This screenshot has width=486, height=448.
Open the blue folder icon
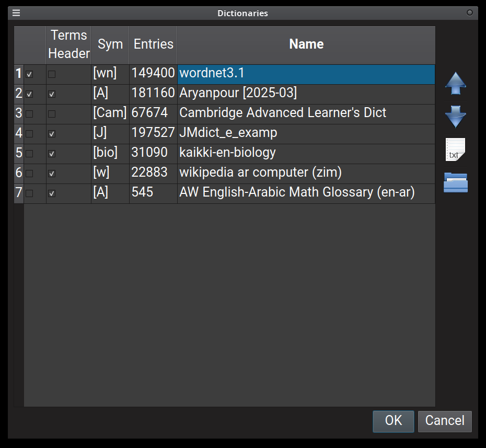pos(455,182)
